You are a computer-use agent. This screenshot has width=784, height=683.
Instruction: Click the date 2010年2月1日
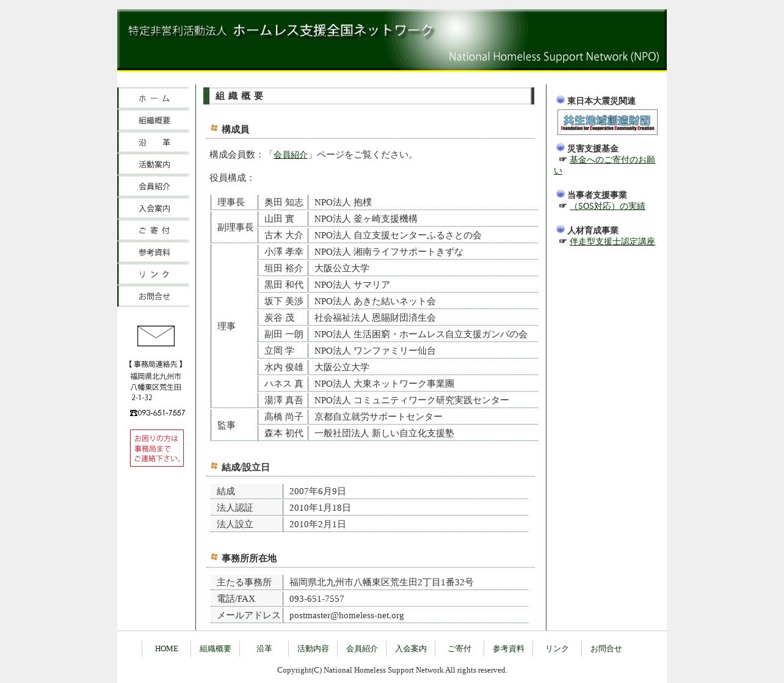tap(318, 524)
